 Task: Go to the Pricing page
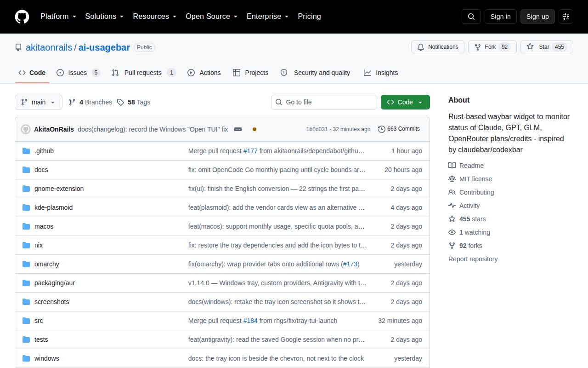(x=309, y=17)
